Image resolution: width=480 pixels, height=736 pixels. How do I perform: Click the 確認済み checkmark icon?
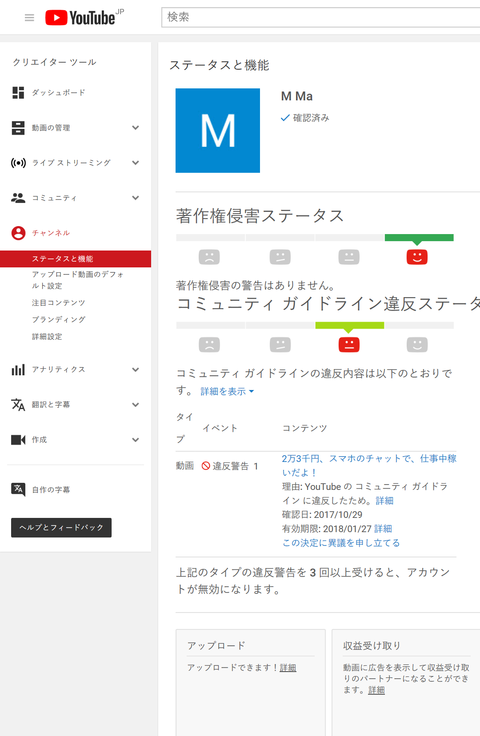pyautogui.click(x=284, y=118)
